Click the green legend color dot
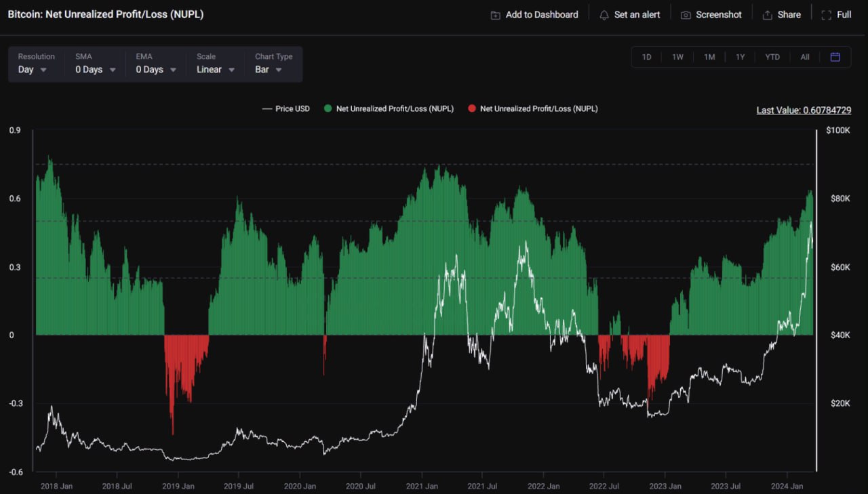The image size is (868, 494). click(328, 108)
